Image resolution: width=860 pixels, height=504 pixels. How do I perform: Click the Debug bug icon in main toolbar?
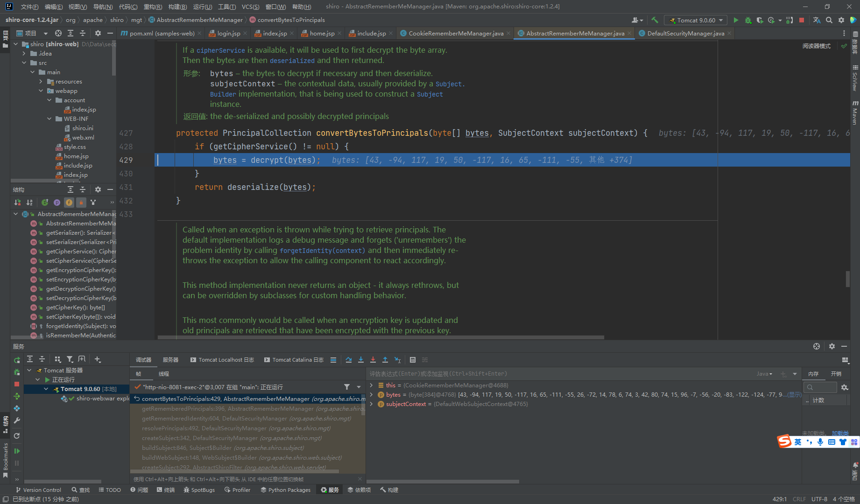(748, 20)
